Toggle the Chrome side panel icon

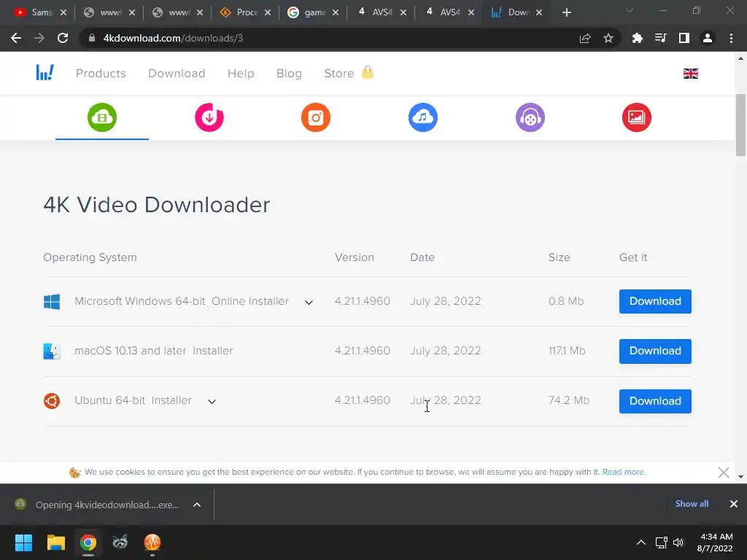coord(684,38)
